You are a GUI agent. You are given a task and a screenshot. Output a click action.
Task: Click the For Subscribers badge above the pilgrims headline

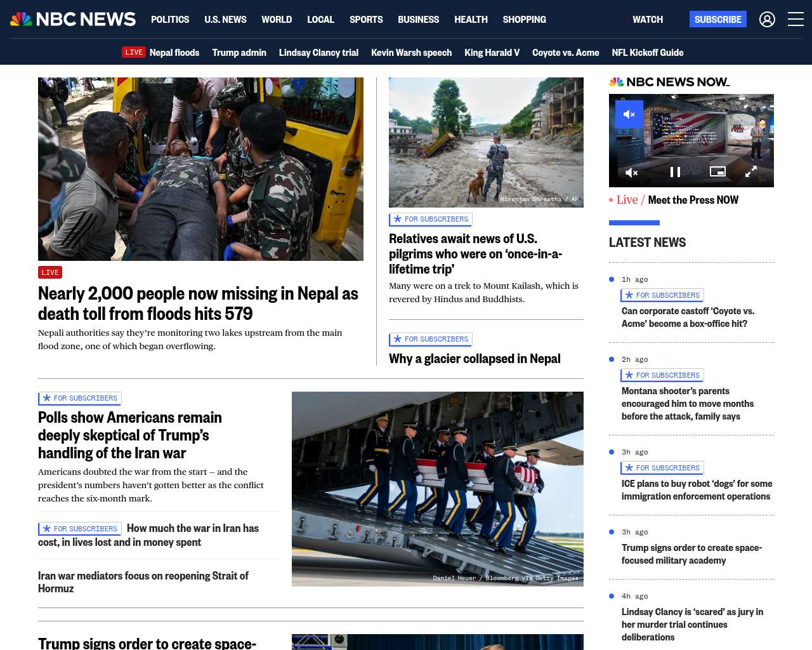point(431,219)
